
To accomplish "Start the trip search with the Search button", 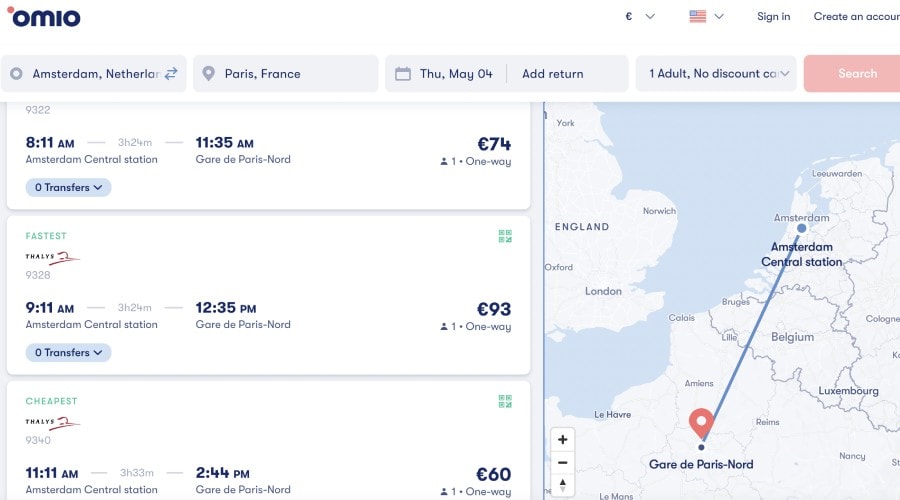I will [853, 73].
